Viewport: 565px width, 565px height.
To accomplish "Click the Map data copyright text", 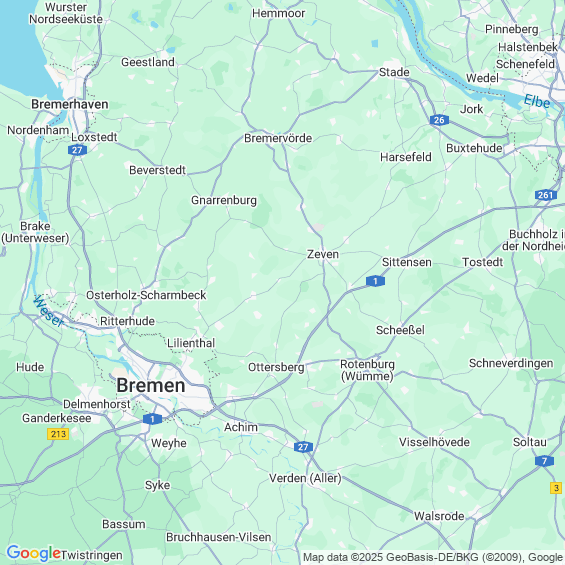I will tap(433, 557).
